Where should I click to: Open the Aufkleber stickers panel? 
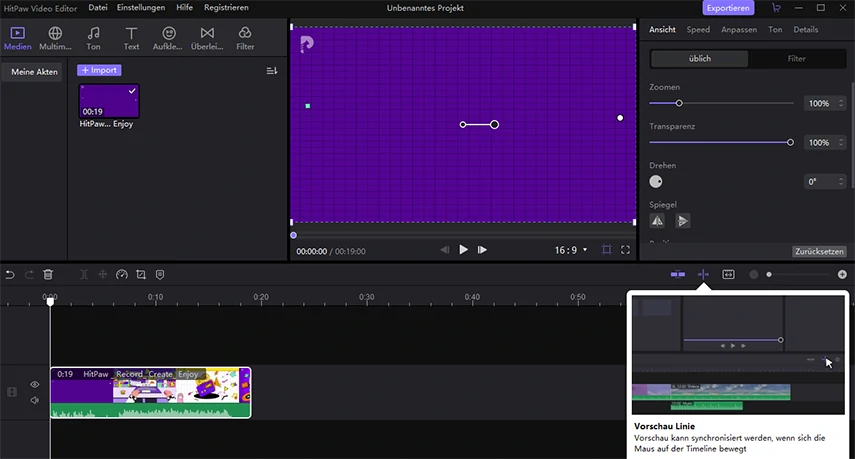point(168,38)
